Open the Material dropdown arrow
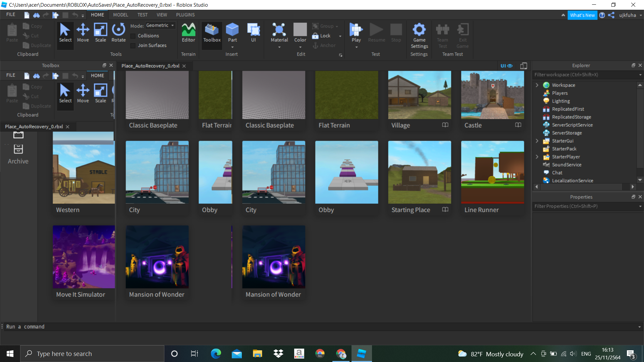The height and width of the screenshot is (362, 644). click(279, 47)
